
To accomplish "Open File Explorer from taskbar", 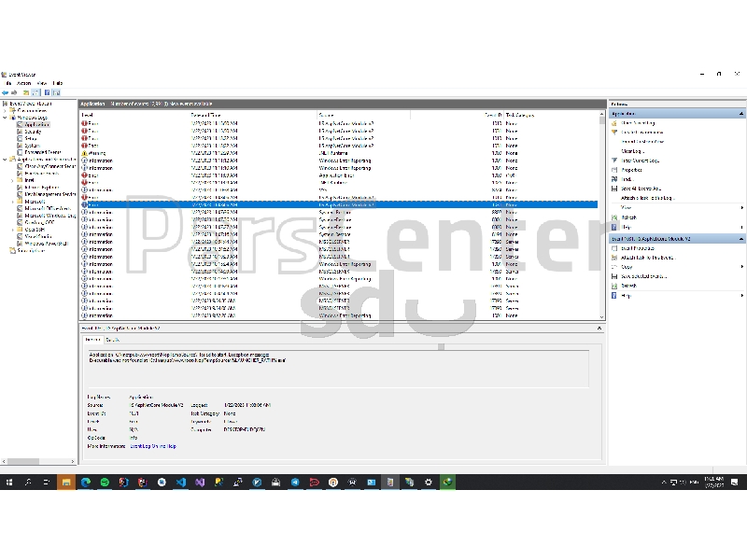I will [66, 483].
